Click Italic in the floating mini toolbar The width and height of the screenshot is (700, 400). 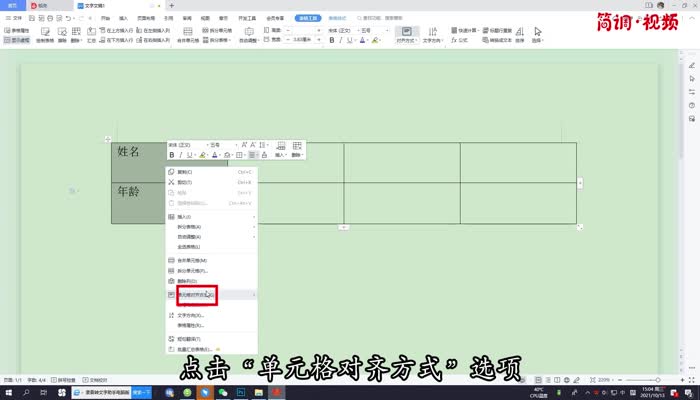(181, 155)
